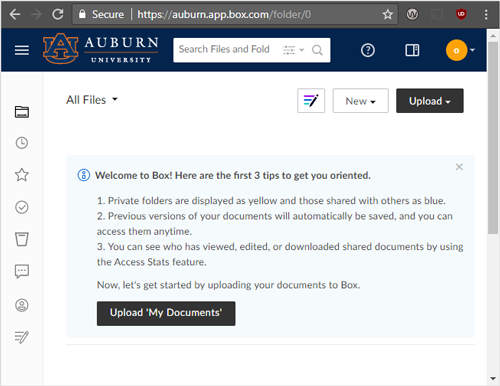The width and height of the screenshot is (500, 386).
Task: Open the Help question mark
Action: coord(368,50)
